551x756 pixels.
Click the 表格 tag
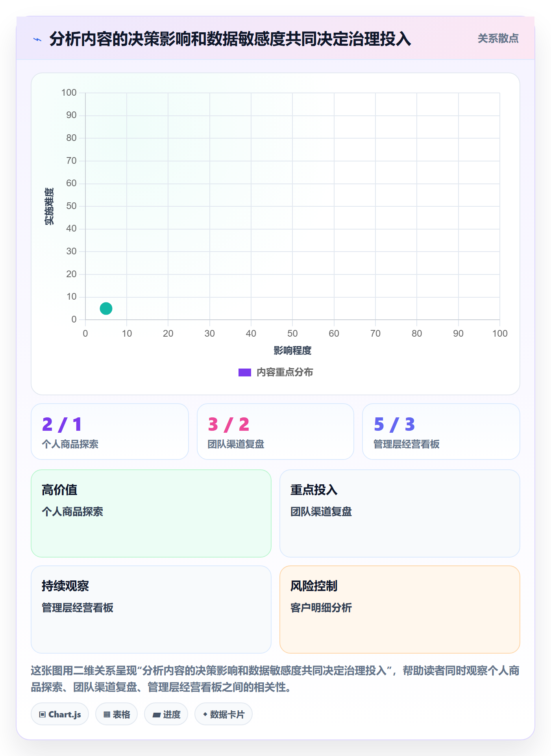[116, 714]
